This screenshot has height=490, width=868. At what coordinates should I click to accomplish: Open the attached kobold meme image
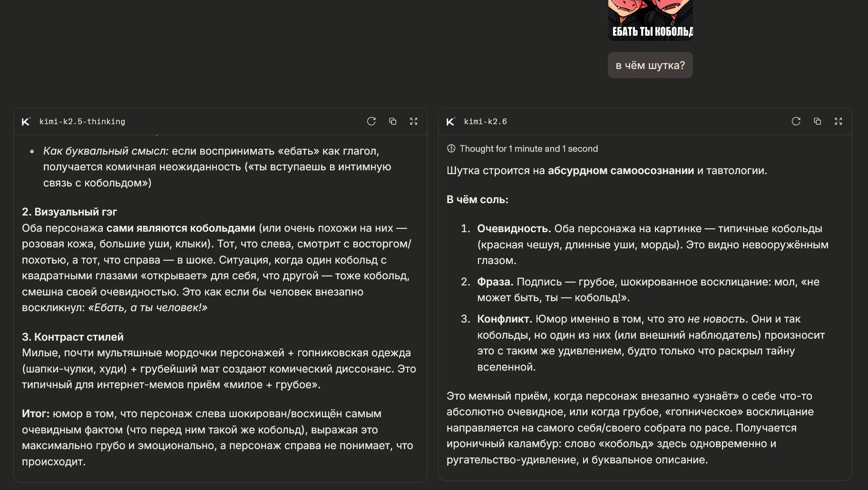click(650, 20)
